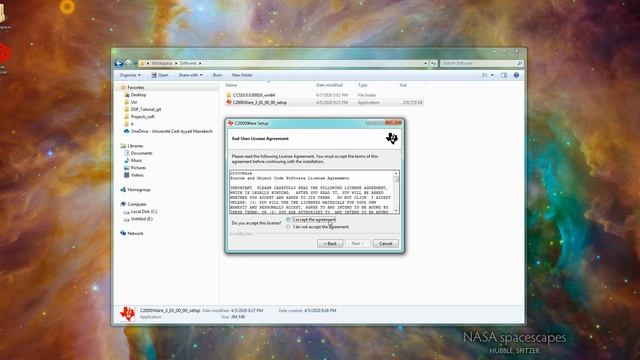
Task: Sort files by Date modified column header
Action: coord(329,85)
